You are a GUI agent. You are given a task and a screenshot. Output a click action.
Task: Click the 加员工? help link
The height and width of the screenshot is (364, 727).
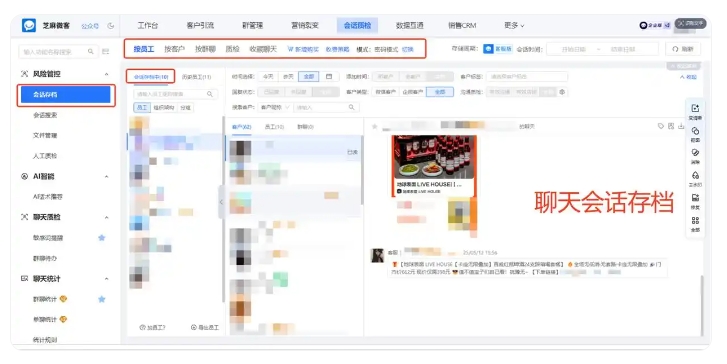pyautogui.click(x=153, y=327)
